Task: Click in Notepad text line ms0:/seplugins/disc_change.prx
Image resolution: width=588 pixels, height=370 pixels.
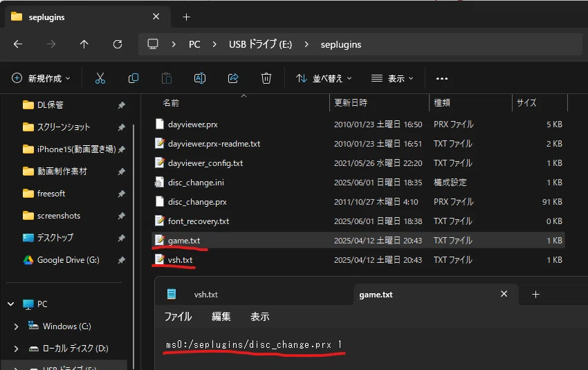Action: (x=254, y=344)
